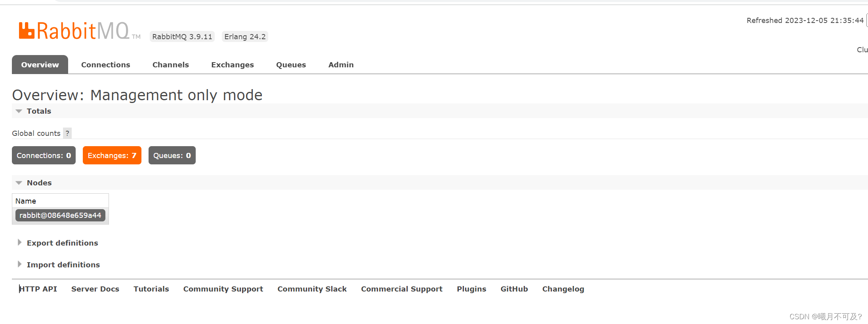Expand Export definitions section

tap(62, 243)
